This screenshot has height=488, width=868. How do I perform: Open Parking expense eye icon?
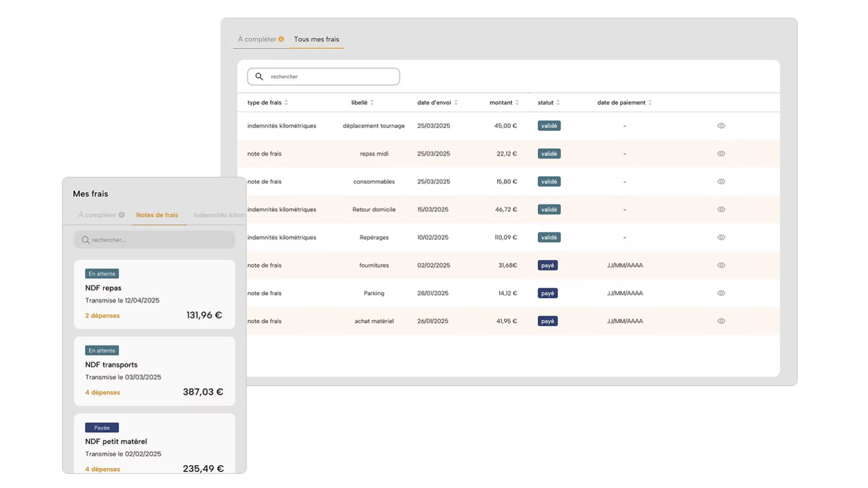[x=721, y=293]
